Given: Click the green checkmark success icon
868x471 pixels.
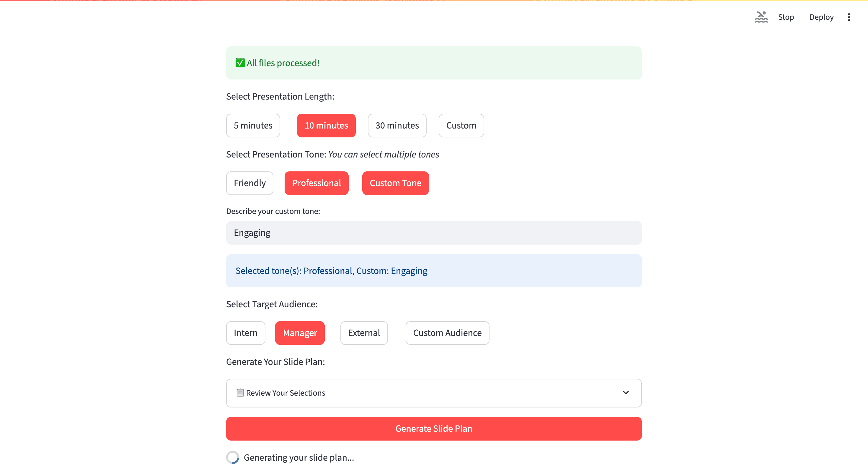Looking at the screenshot, I should point(240,63).
